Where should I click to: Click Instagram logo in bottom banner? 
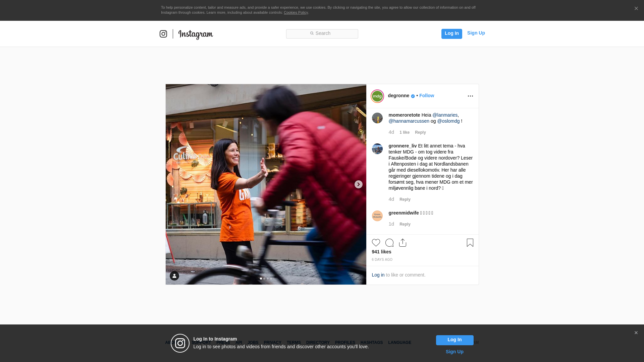(x=180, y=343)
